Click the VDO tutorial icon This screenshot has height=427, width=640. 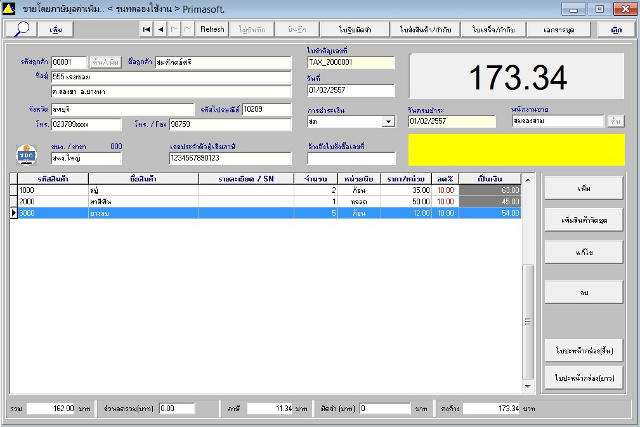[27, 155]
